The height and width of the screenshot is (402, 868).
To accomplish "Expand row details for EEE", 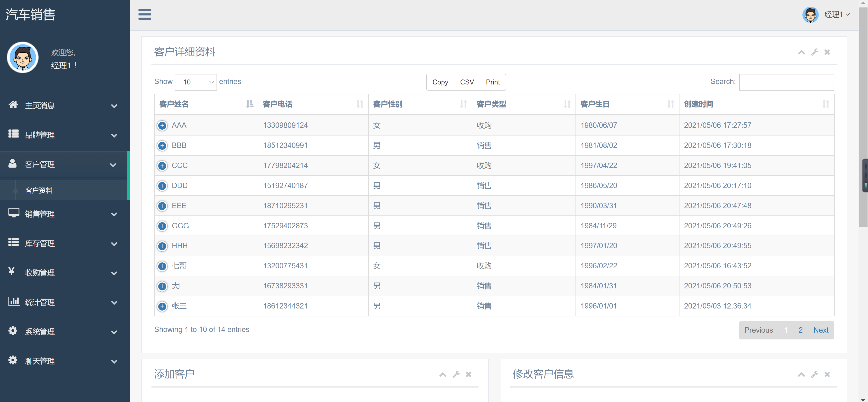I will coord(162,206).
